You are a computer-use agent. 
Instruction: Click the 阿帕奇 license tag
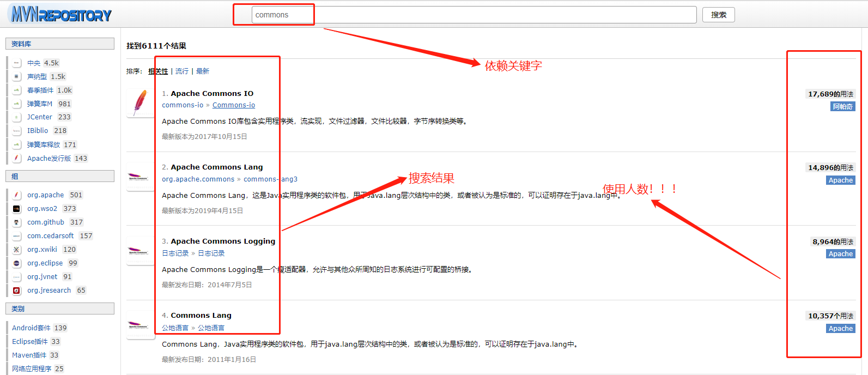[843, 107]
